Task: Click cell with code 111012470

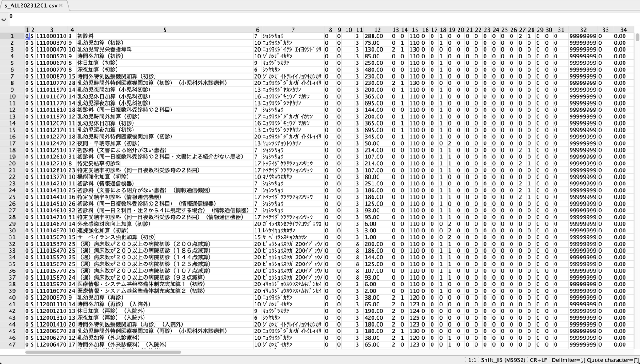Action: tap(51, 143)
